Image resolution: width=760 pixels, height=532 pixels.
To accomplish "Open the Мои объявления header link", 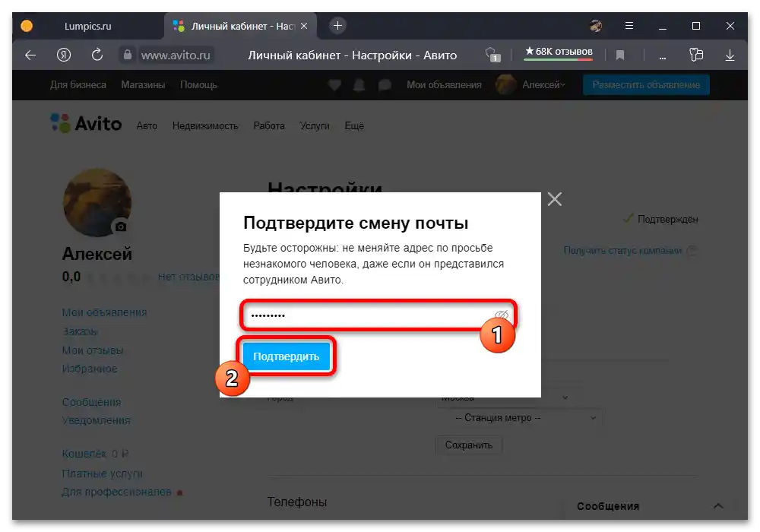I will click(444, 85).
